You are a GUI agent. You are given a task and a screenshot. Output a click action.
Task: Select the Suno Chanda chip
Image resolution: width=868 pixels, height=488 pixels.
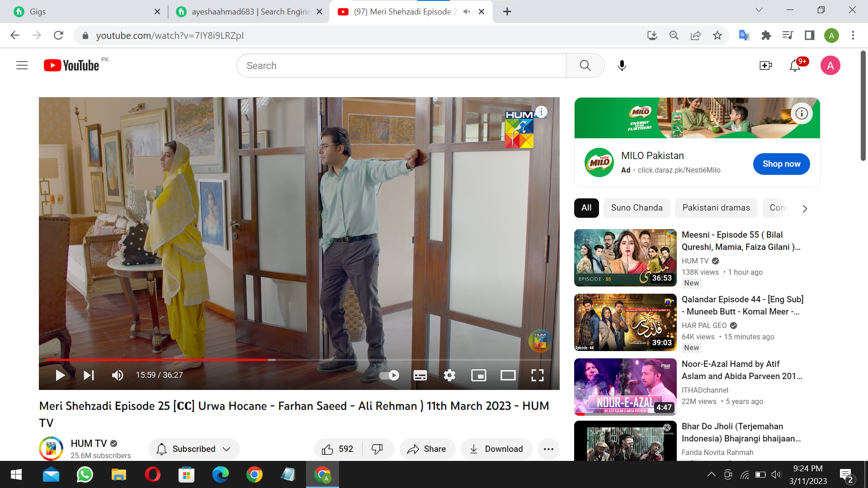[x=637, y=208]
